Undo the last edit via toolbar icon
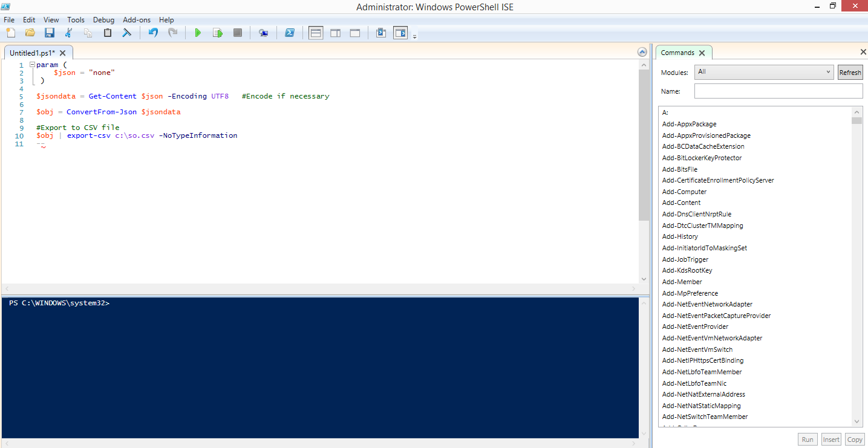Viewport: 868px width, 448px height. pos(152,33)
